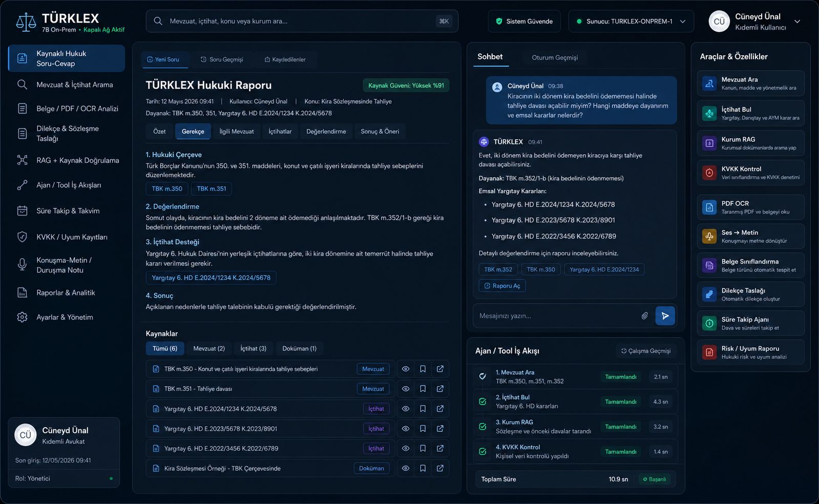Open KVKK / Uyum Kayıtları section
Screen dimensions: 819x504
coord(66,237)
